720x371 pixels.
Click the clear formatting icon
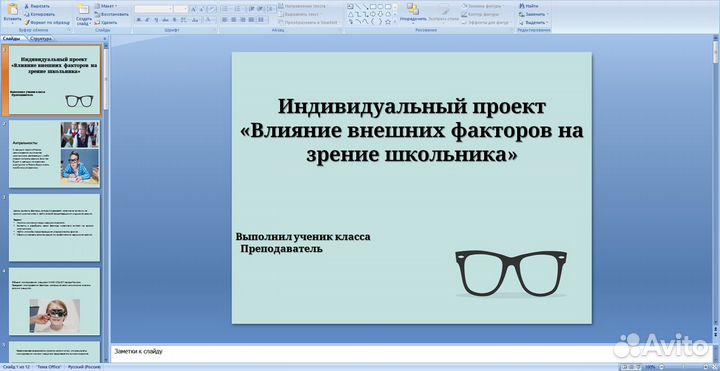click(x=212, y=9)
